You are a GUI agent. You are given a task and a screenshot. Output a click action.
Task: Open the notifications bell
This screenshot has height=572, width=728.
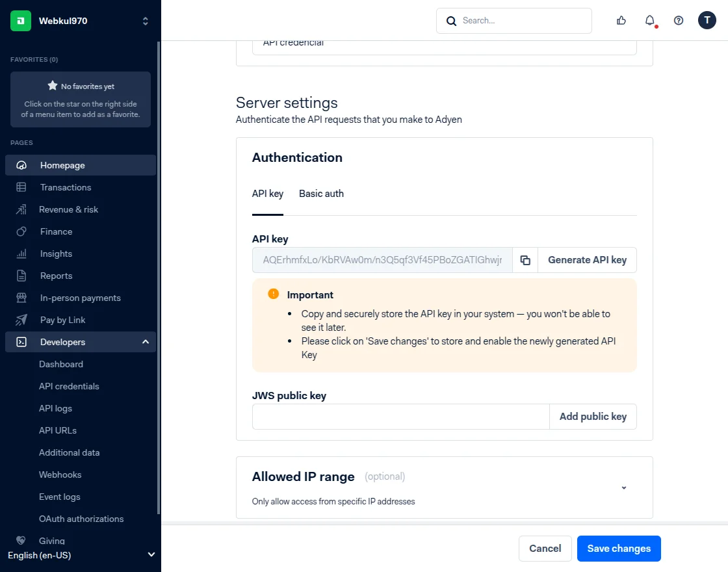[650, 20]
